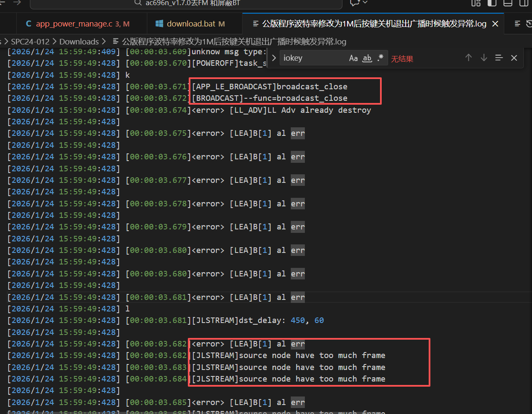Open the Customize Layout icon
The image size is (532, 414).
point(476,3)
